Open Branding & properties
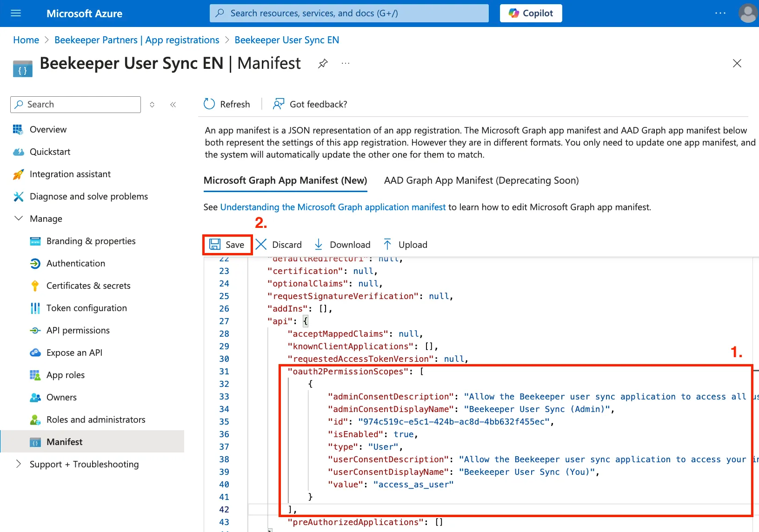 click(x=91, y=241)
